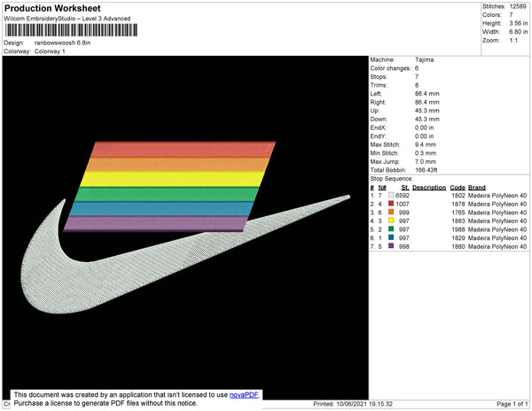Click stitch count '6592' in stop 1
This screenshot has height=411, width=532.
coord(403,196)
